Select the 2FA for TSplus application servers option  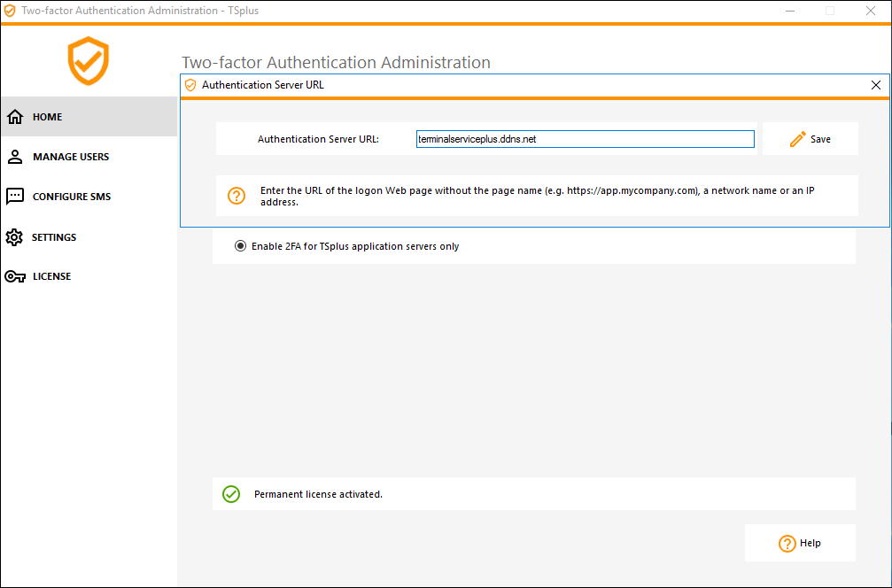click(x=240, y=245)
